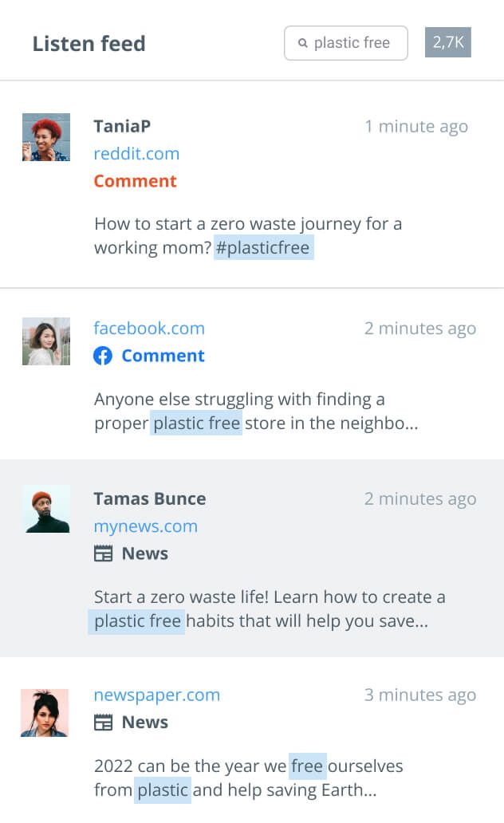This screenshot has height=823, width=504.
Task: Select the TaniaP username
Action: coord(122,126)
